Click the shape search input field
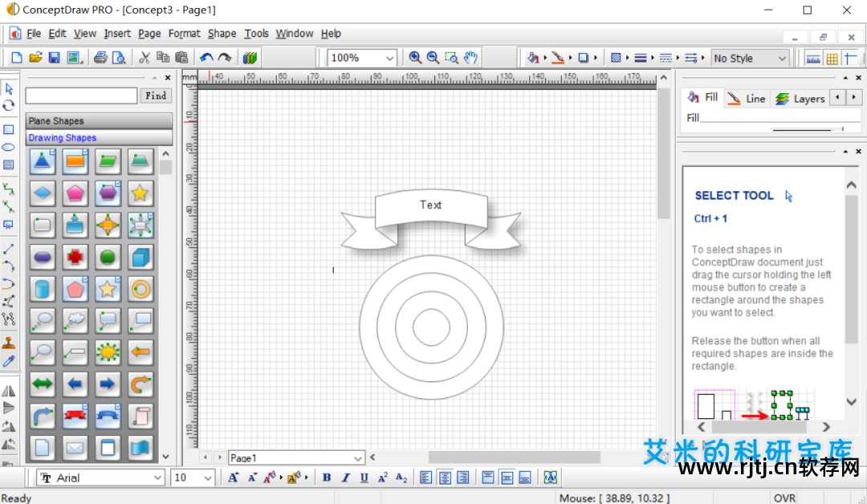This screenshot has width=867, height=504. 81,96
